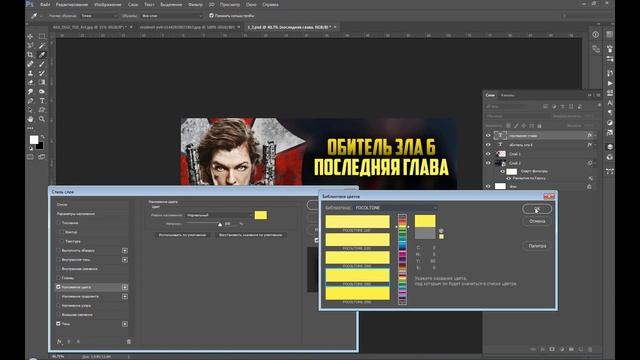This screenshot has height=360, width=640.
Task: Add another Наложение цвета via plus button
Action: pyautogui.click(x=124, y=287)
